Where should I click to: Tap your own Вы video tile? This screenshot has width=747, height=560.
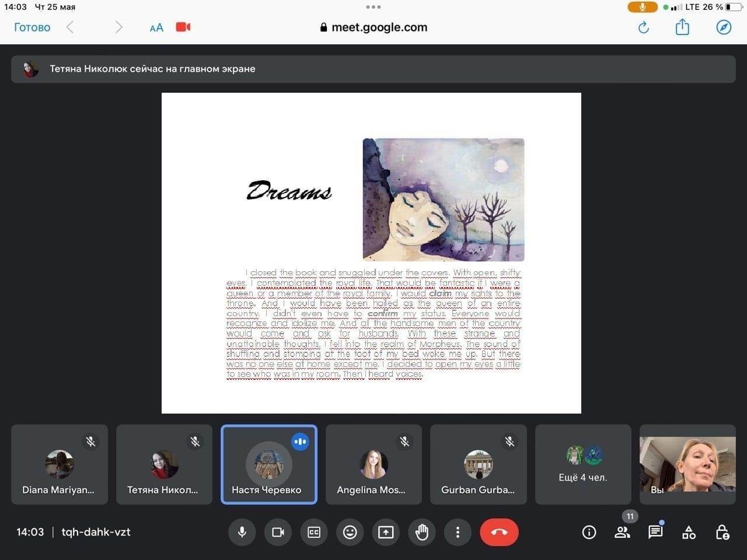pos(687,464)
